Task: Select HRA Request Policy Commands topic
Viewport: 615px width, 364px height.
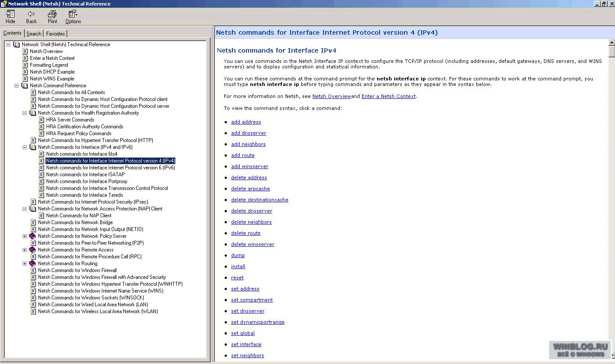Action: tap(79, 133)
